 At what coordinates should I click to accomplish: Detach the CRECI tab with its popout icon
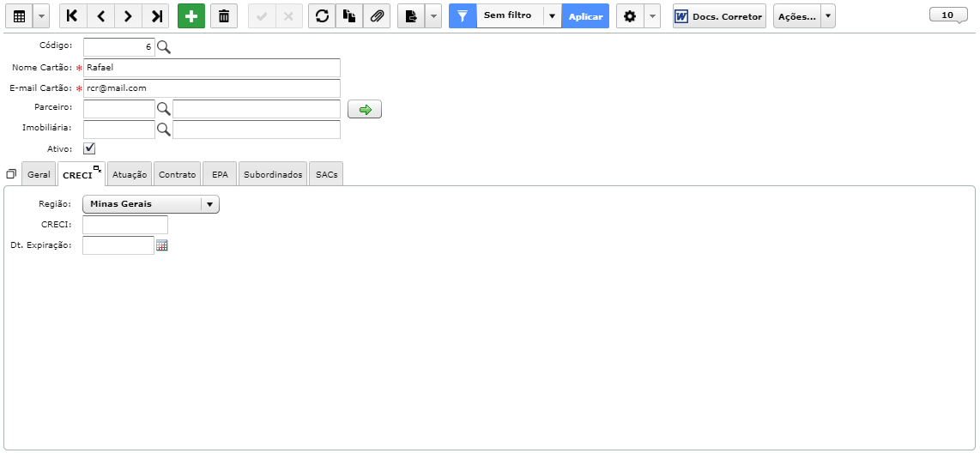98,168
